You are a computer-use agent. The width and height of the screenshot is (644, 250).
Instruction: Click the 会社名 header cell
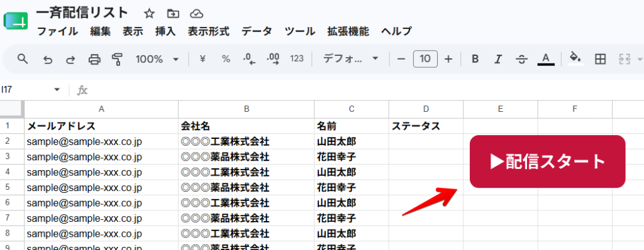(x=247, y=126)
